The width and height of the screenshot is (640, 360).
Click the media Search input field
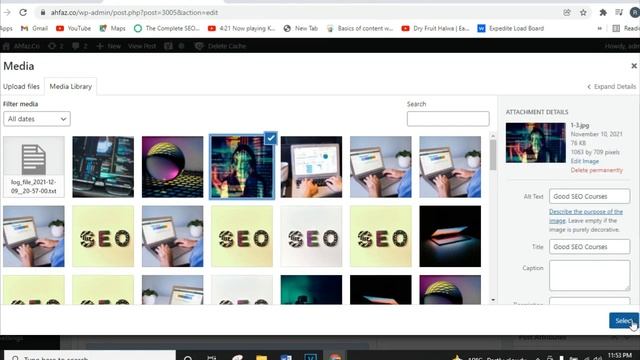pos(448,119)
